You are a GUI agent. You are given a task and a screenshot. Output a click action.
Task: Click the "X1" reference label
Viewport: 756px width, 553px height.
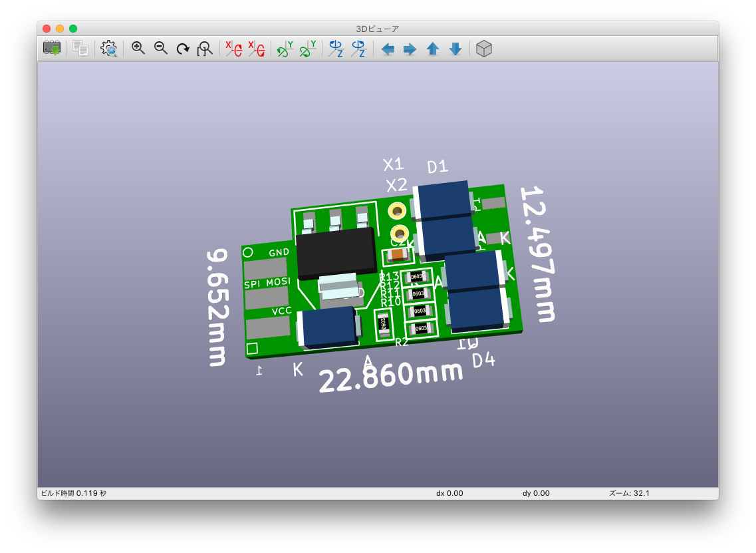[394, 164]
